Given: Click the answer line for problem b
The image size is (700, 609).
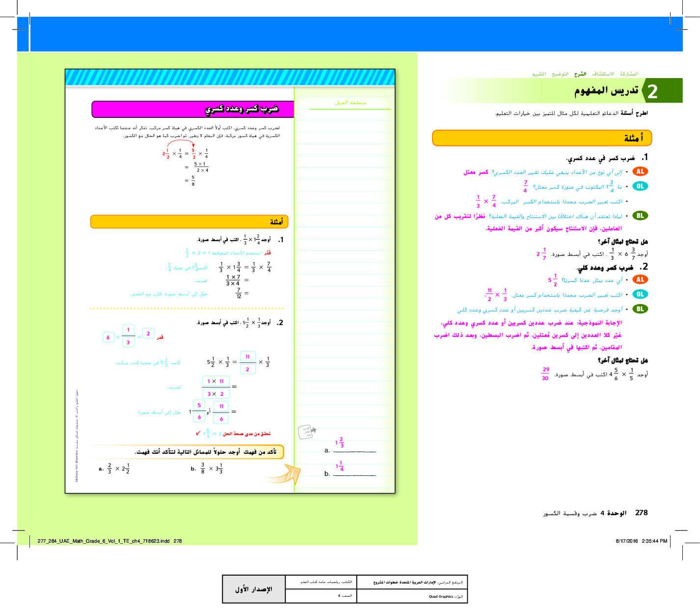Looking at the screenshot, I should (354, 474).
